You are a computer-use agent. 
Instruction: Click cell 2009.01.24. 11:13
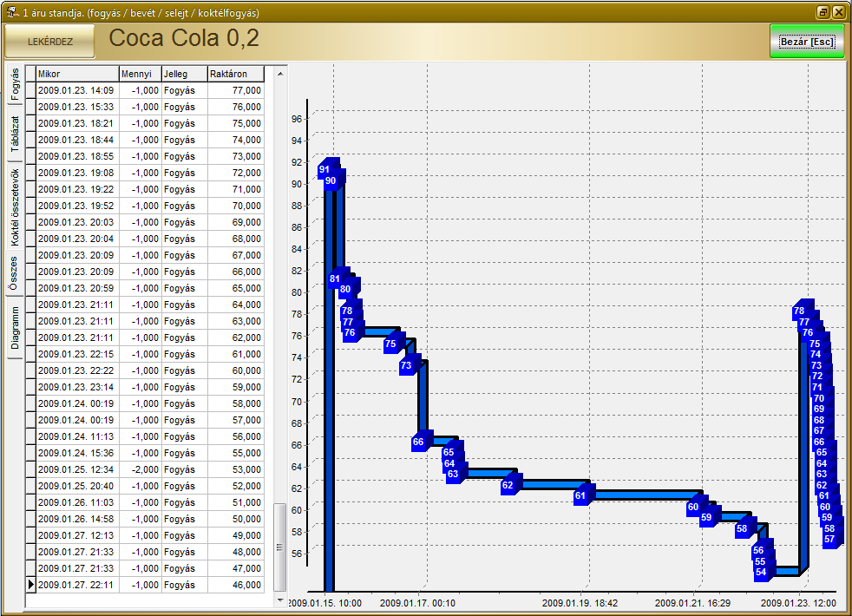[77, 436]
